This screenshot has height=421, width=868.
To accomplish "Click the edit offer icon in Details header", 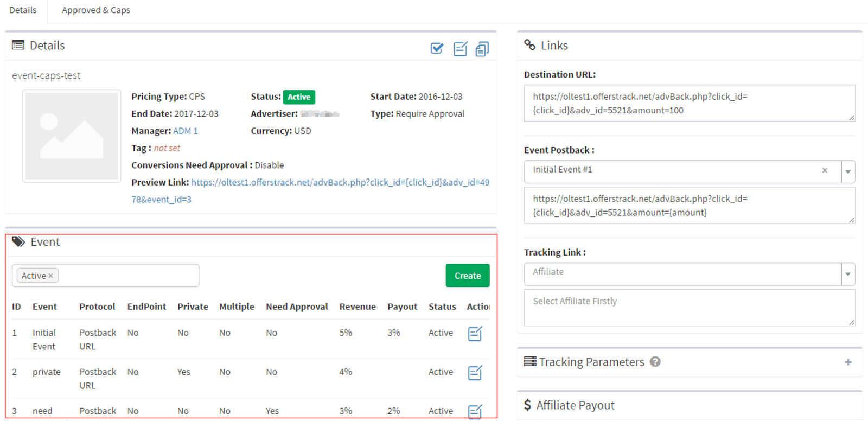I will coord(460,49).
